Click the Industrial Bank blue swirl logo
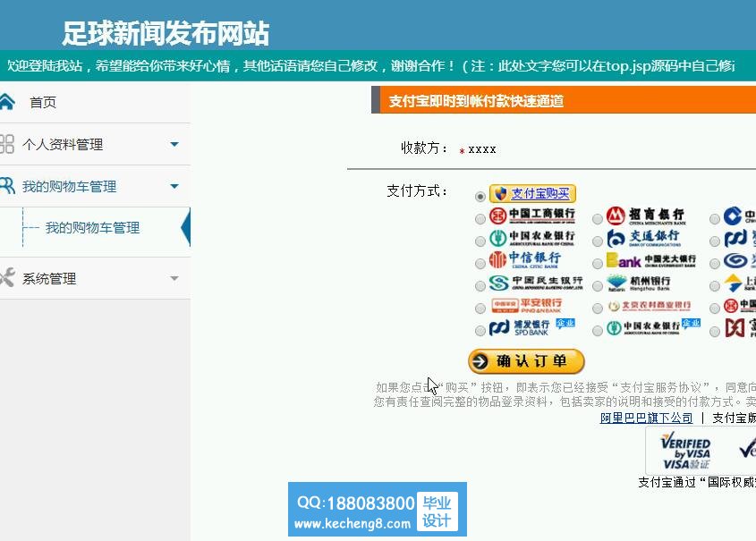This screenshot has height=541, width=756. coord(740,260)
